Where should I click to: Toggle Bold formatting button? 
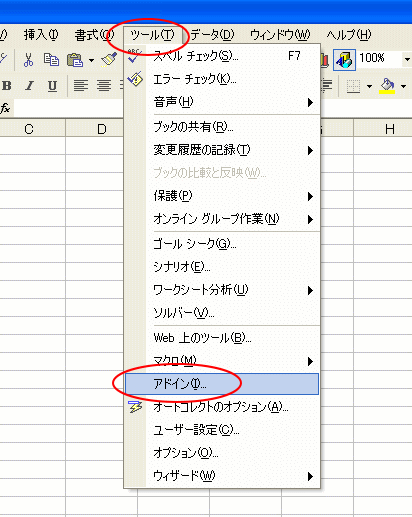7,86
